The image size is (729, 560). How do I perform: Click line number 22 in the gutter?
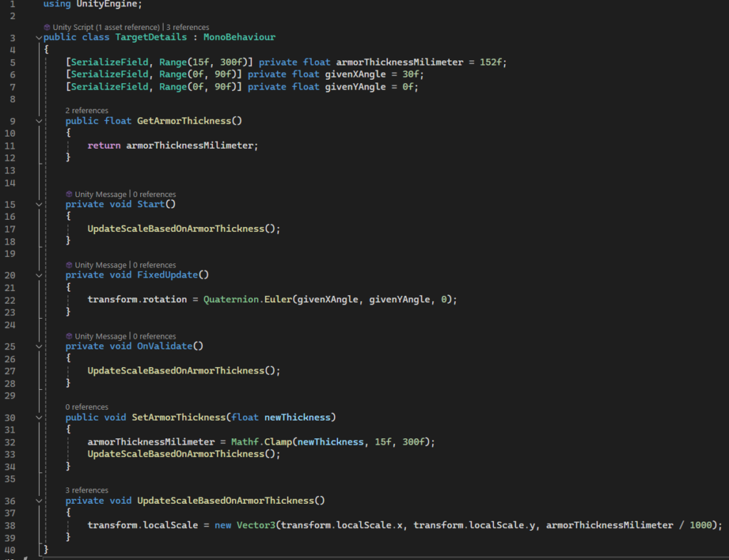[10, 300]
